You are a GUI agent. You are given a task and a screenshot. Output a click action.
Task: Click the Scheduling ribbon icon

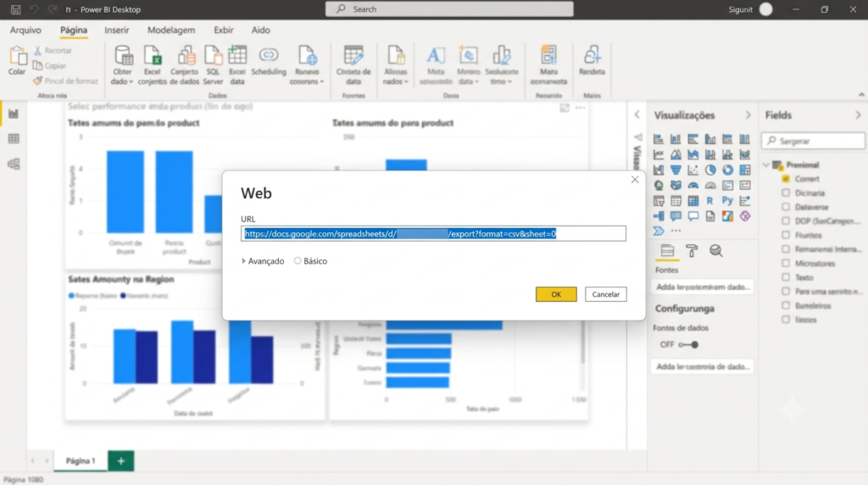(269, 55)
